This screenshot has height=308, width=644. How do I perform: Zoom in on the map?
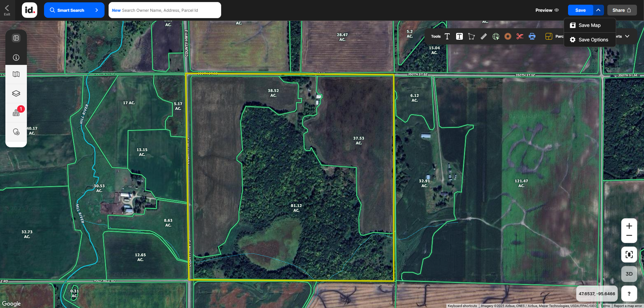click(629, 226)
